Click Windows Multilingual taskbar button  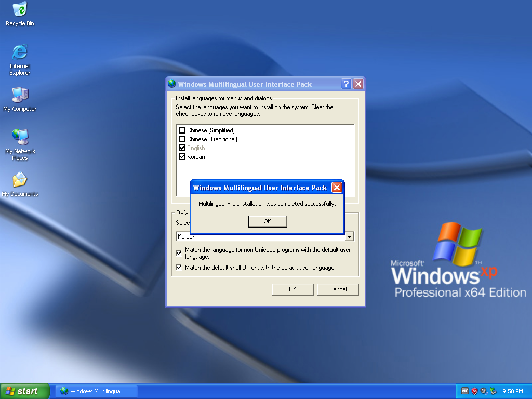(97, 391)
